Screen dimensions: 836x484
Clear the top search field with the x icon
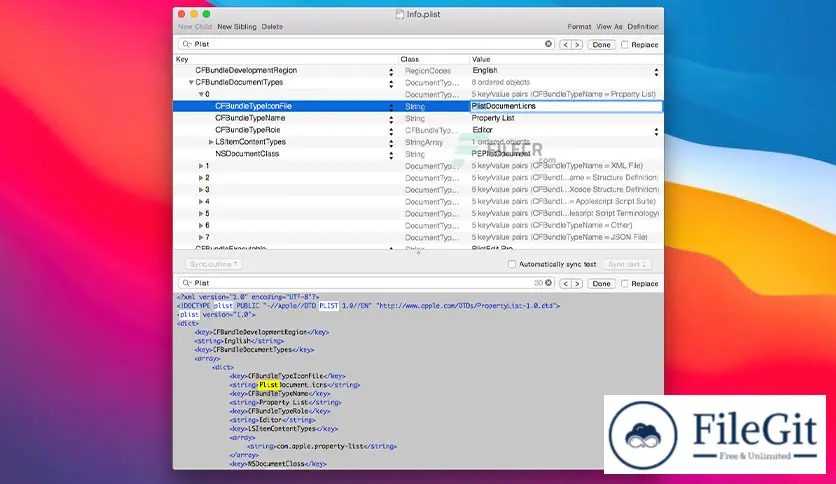click(x=548, y=44)
